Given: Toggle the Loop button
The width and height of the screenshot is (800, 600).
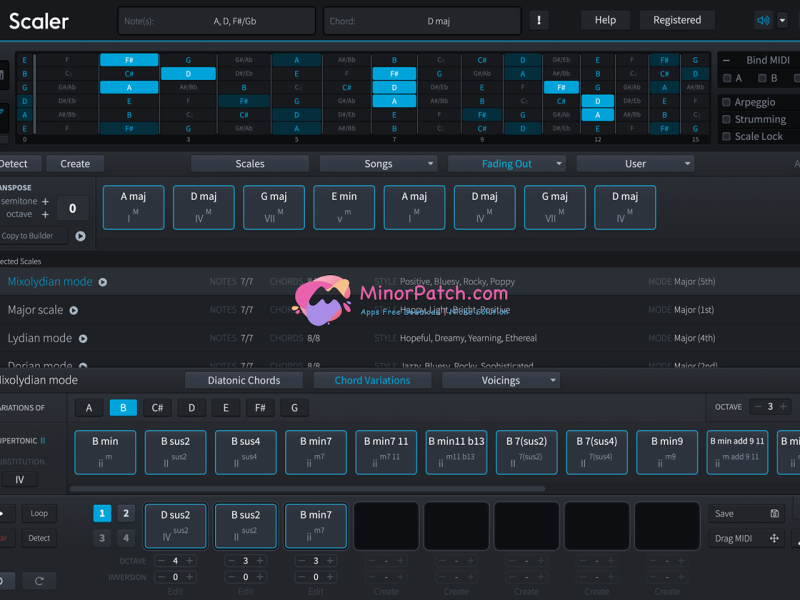Looking at the screenshot, I should tap(39, 513).
